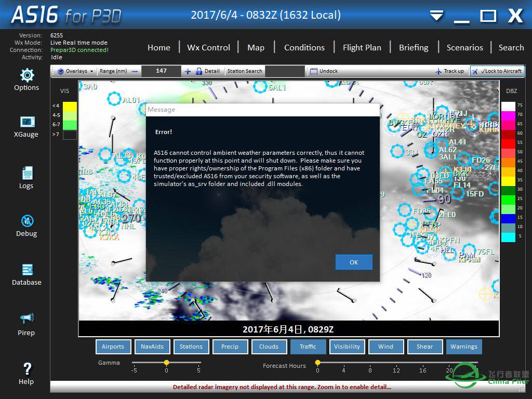Image resolution: width=532 pixels, height=399 pixels.
Task: Decrease range with the minus icon
Action: (135, 71)
